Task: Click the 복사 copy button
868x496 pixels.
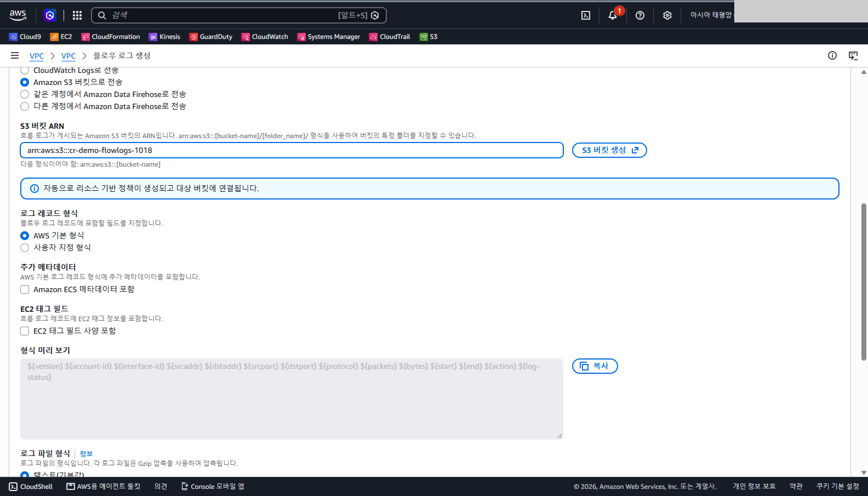Action: point(595,366)
